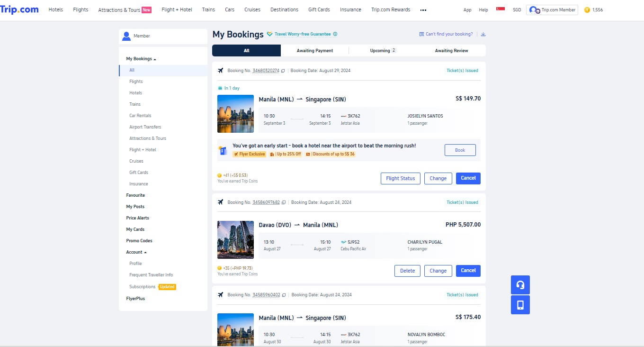Viewport: 644px width, 347px height.
Task: Click the hotel promo icon in the banner
Action: coord(223,150)
